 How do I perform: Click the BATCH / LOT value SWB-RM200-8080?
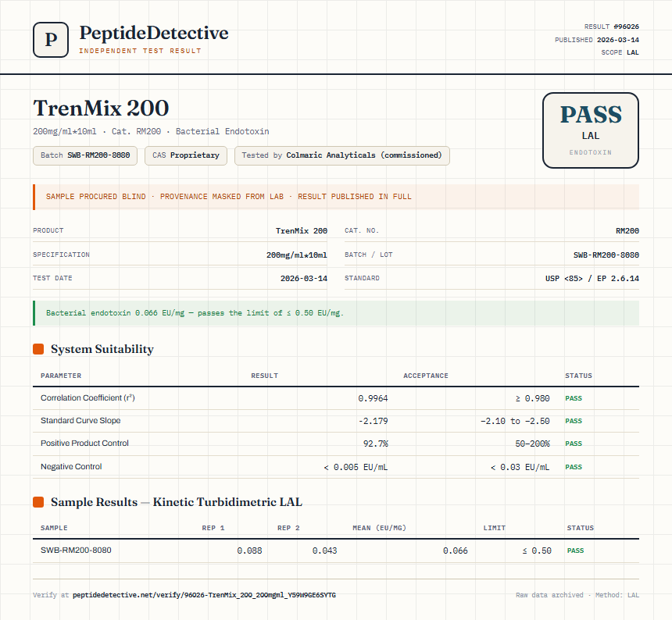606,255
